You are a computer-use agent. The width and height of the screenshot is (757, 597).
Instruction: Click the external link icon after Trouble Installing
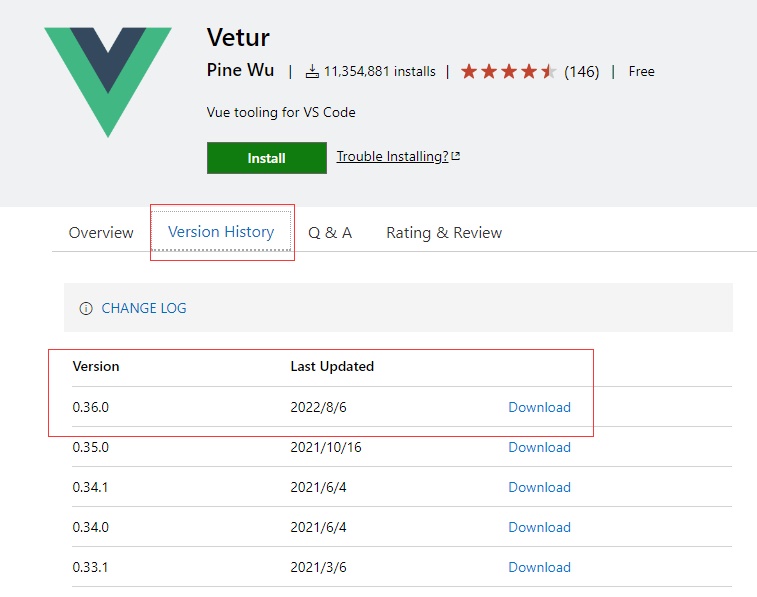[456, 156]
